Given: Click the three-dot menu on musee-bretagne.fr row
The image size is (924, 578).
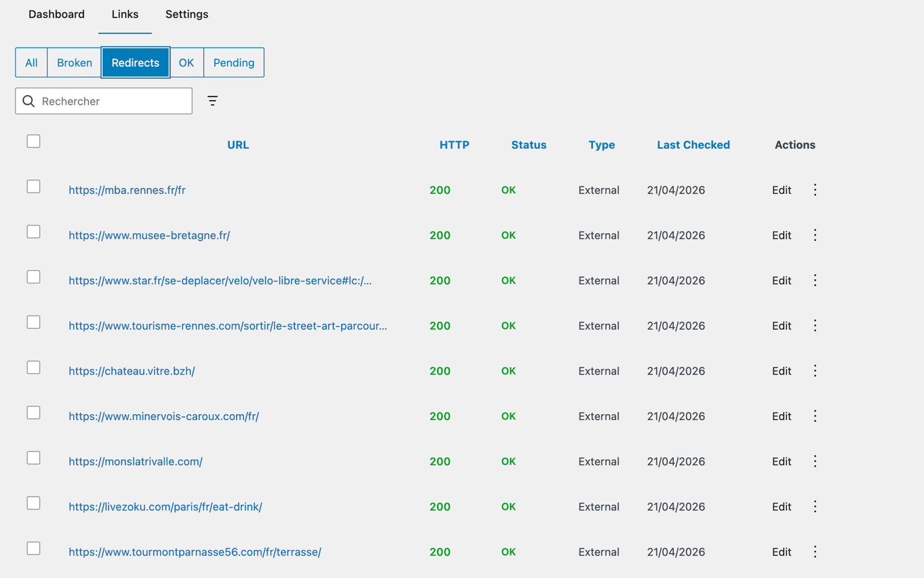Looking at the screenshot, I should tap(815, 235).
